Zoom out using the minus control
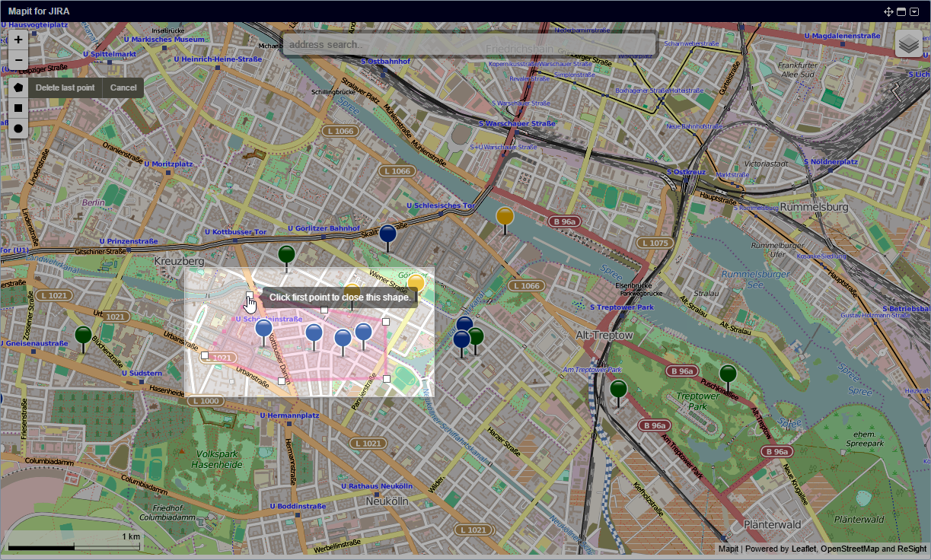Viewport: 931px width, 560px height. tap(17, 59)
